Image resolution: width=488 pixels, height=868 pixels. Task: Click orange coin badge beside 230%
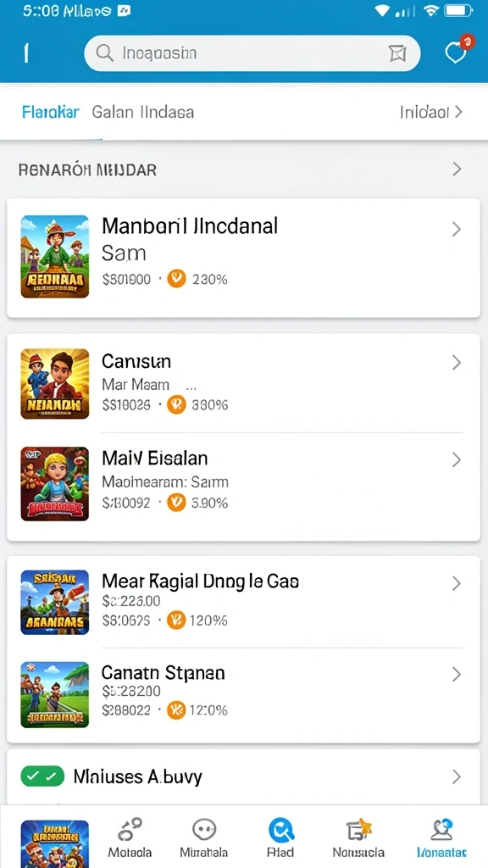[176, 279]
